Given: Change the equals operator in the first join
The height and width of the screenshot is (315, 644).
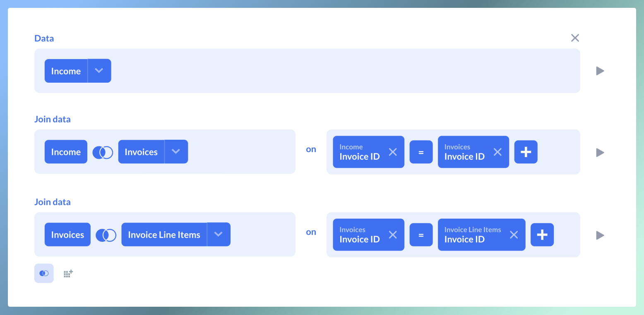Looking at the screenshot, I should 421,152.
